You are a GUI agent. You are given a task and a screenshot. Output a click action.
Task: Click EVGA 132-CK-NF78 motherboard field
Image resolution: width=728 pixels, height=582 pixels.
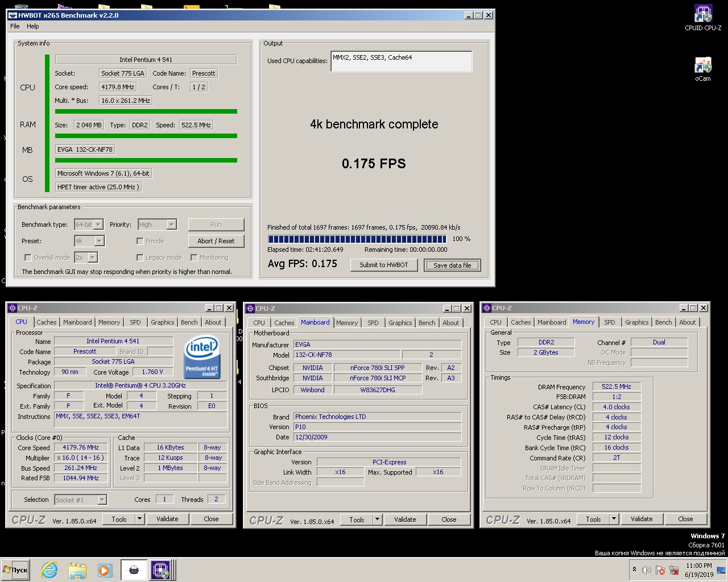point(85,149)
